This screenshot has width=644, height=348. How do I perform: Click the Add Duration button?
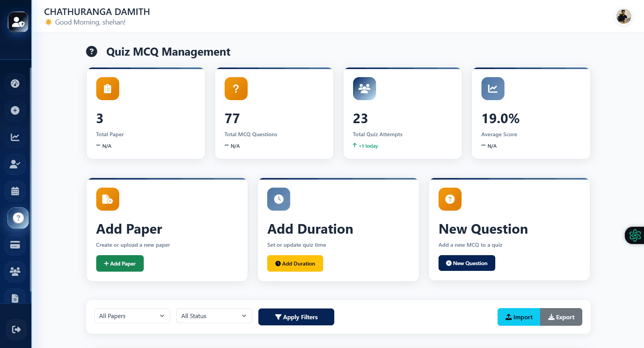[x=295, y=263]
